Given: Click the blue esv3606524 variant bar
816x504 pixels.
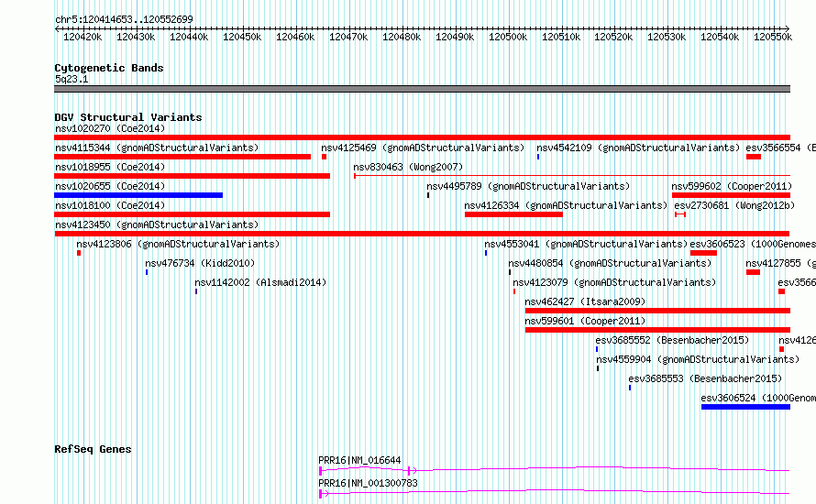Looking at the screenshot, I should 745,407.
